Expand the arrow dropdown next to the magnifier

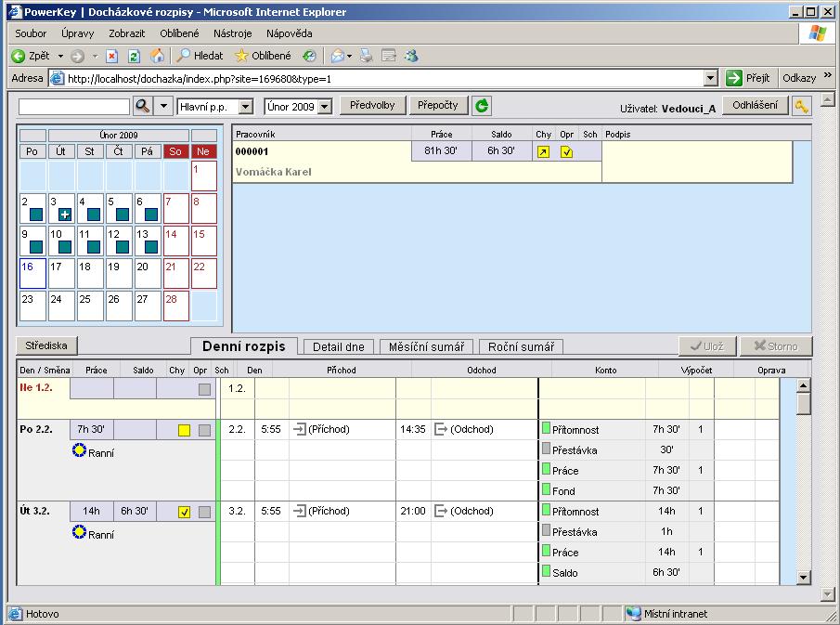163,106
